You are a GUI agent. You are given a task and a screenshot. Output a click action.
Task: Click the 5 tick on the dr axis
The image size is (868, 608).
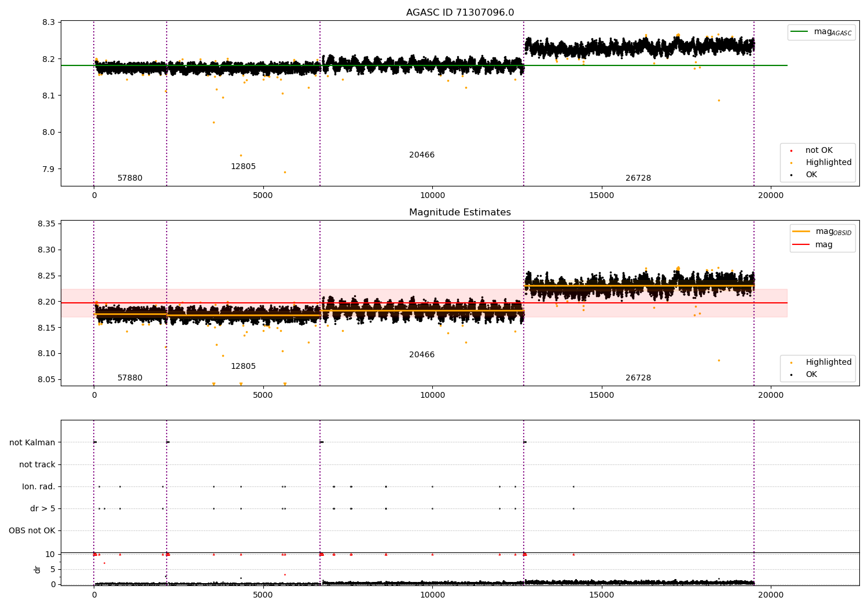(x=53, y=569)
